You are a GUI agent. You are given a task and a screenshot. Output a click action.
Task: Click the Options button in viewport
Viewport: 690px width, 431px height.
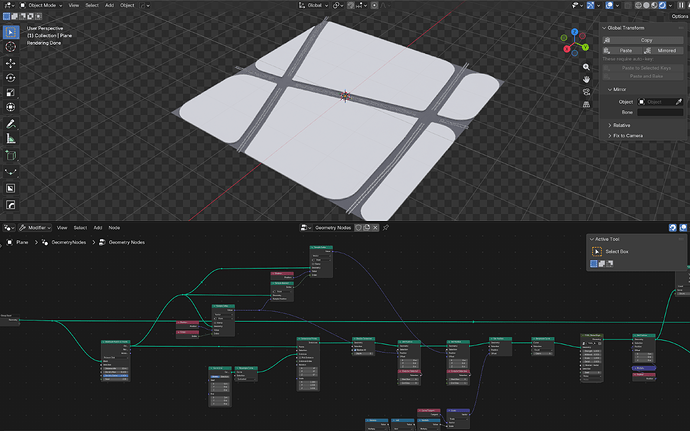679,16
